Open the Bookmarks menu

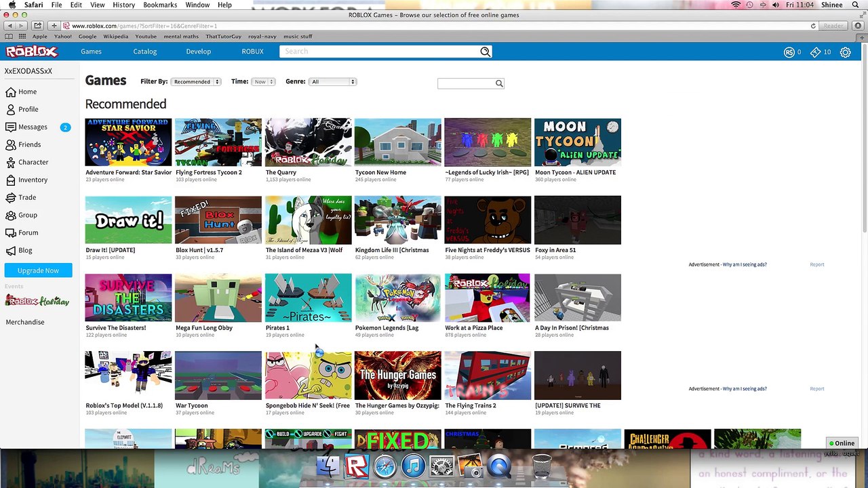click(160, 5)
